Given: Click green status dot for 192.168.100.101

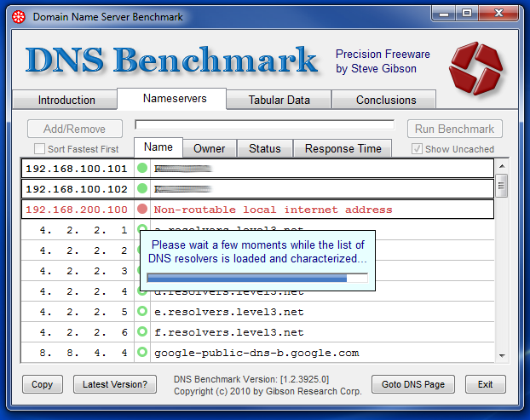Looking at the screenshot, I should (142, 168).
